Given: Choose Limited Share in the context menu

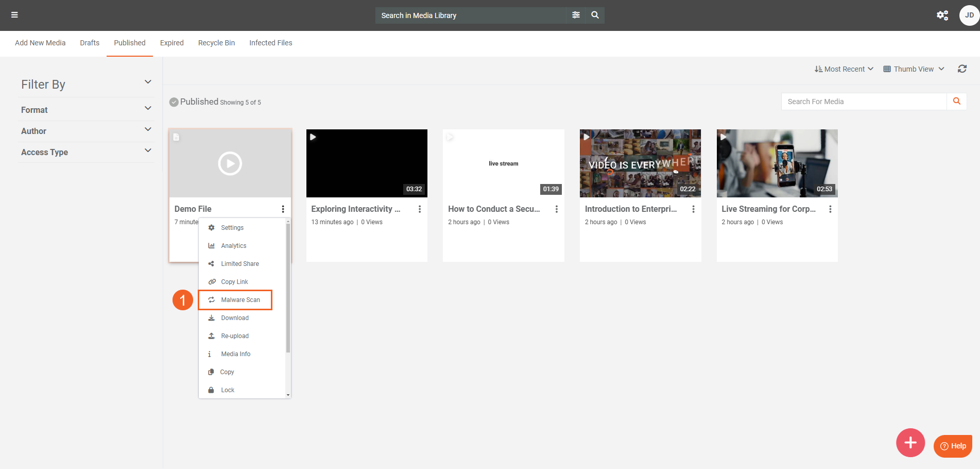Looking at the screenshot, I should tap(239, 264).
